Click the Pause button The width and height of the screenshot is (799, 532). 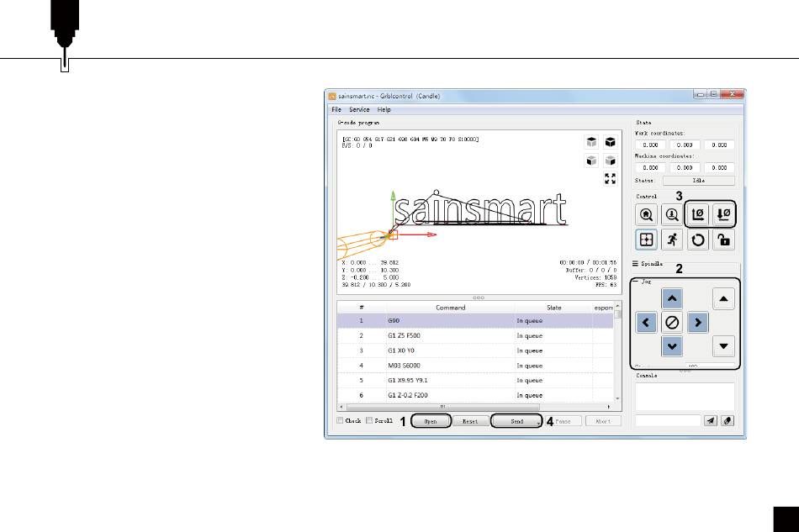click(x=563, y=421)
